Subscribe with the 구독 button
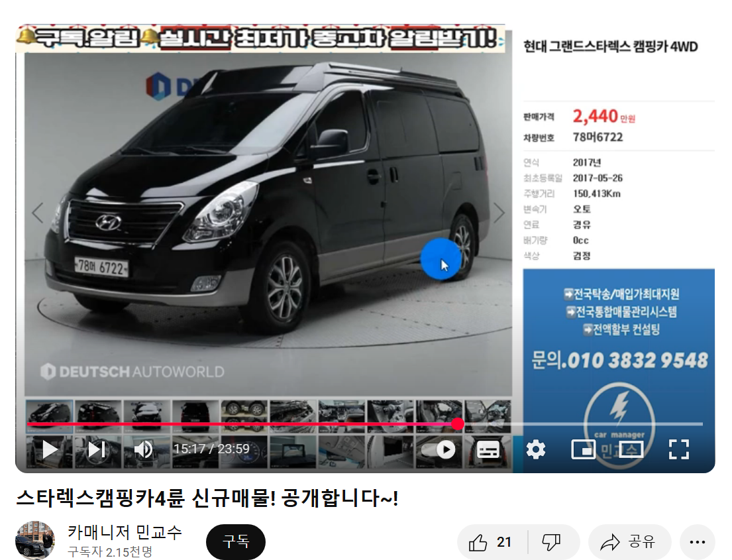 coord(236,542)
